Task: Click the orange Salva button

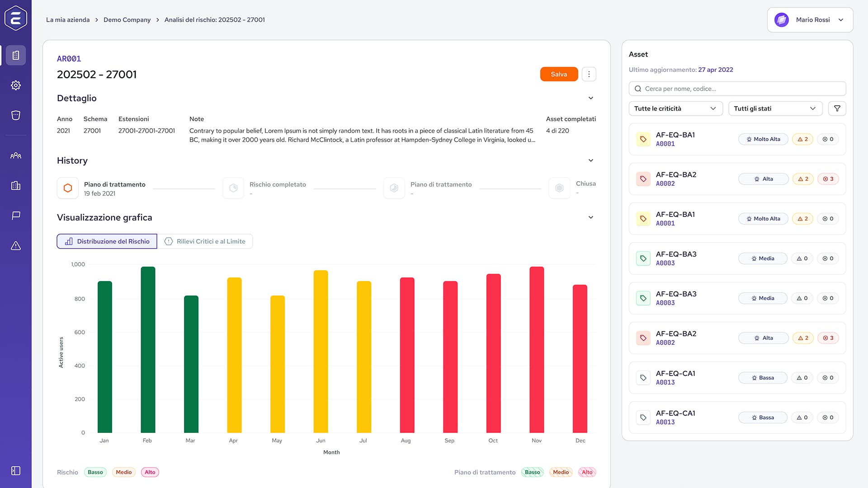Action: click(x=559, y=74)
